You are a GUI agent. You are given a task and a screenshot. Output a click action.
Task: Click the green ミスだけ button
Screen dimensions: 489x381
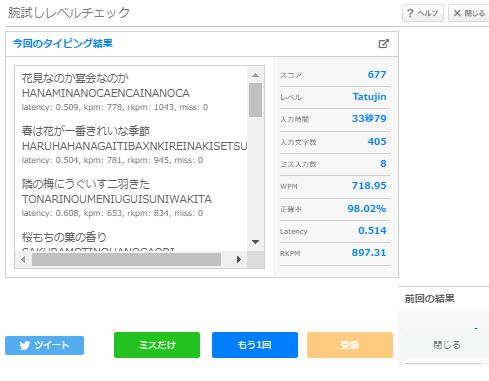(x=157, y=345)
